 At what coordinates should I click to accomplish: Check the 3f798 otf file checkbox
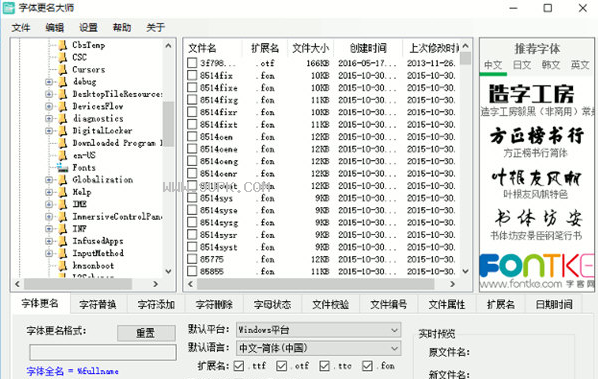tap(192, 63)
